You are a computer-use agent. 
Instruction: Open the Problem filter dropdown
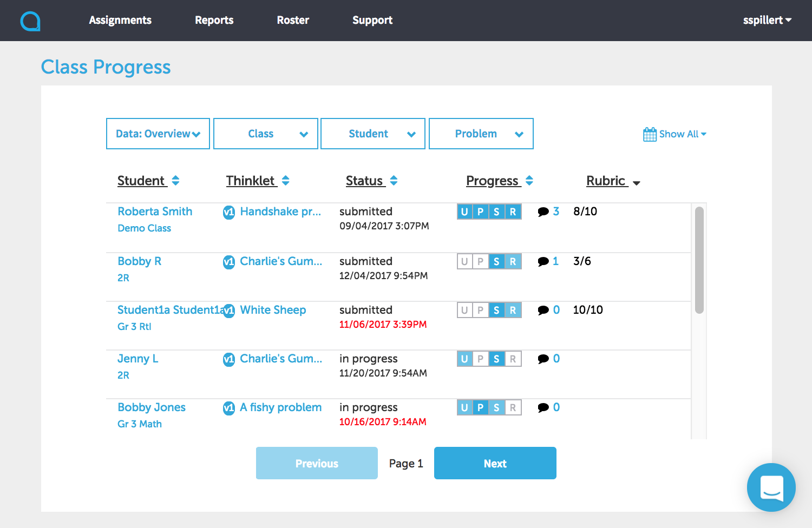pyautogui.click(x=481, y=134)
